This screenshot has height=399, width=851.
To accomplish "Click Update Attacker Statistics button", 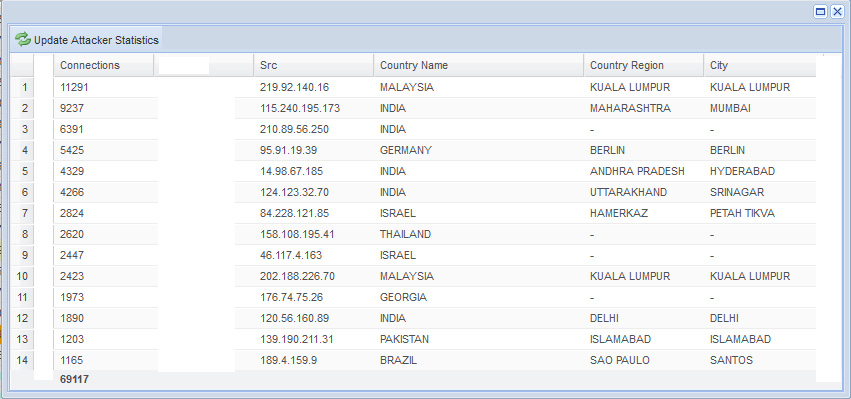I will (x=87, y=40).
